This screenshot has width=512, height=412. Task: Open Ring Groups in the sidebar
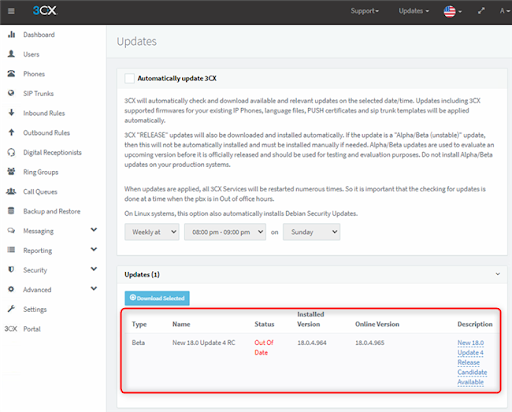pos(41,172)
